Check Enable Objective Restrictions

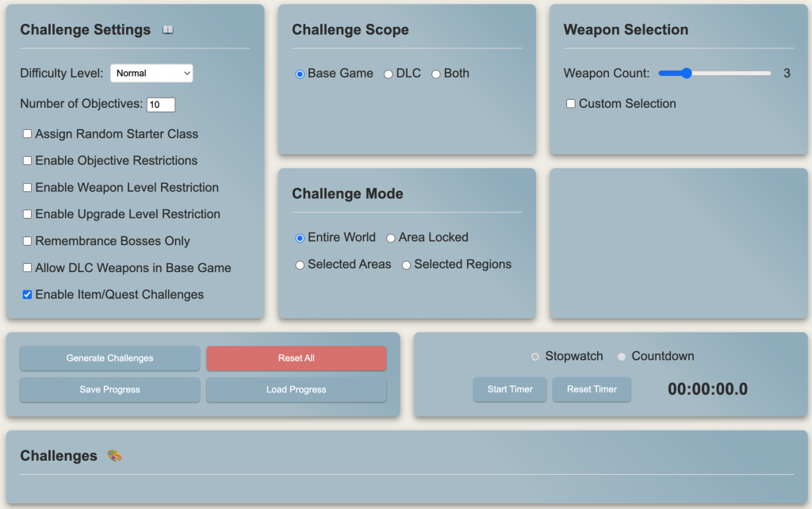point(28,161)
